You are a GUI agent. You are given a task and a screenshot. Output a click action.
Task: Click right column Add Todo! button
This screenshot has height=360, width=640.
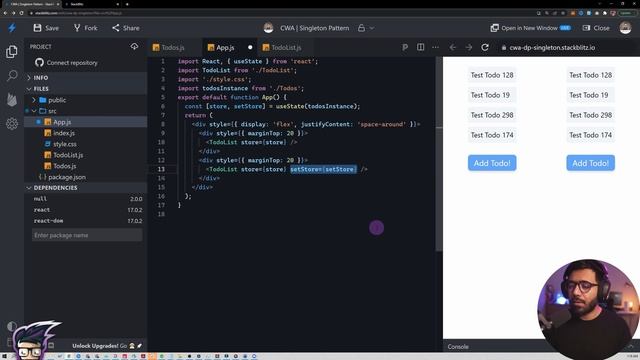590,163
